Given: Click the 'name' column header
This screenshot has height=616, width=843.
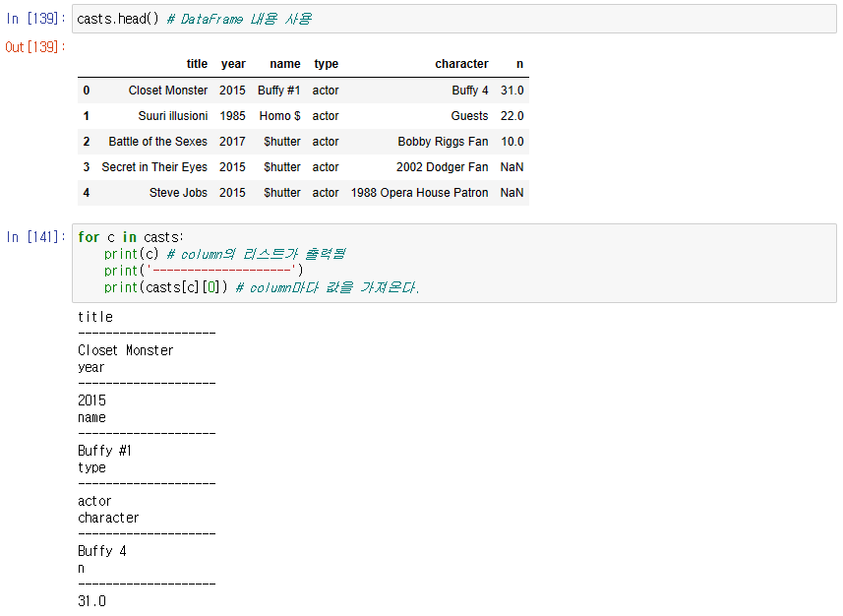Looking at the screenshot, I should tap(285, 64).
